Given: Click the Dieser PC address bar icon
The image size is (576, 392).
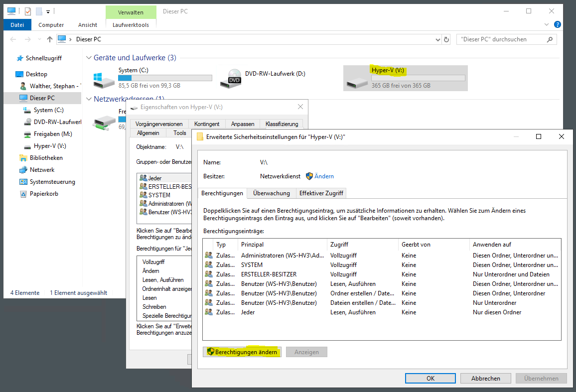Looking at the screenshot, I should [x=62, y=39].
